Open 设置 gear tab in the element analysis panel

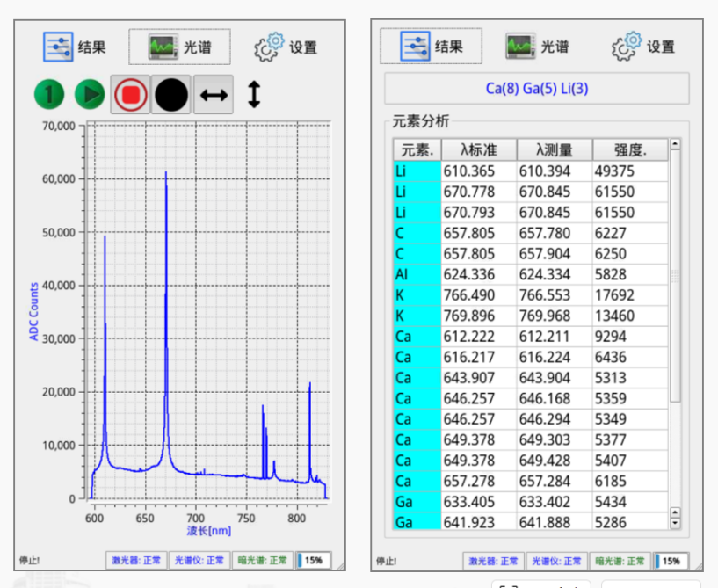tap(642, 47)
